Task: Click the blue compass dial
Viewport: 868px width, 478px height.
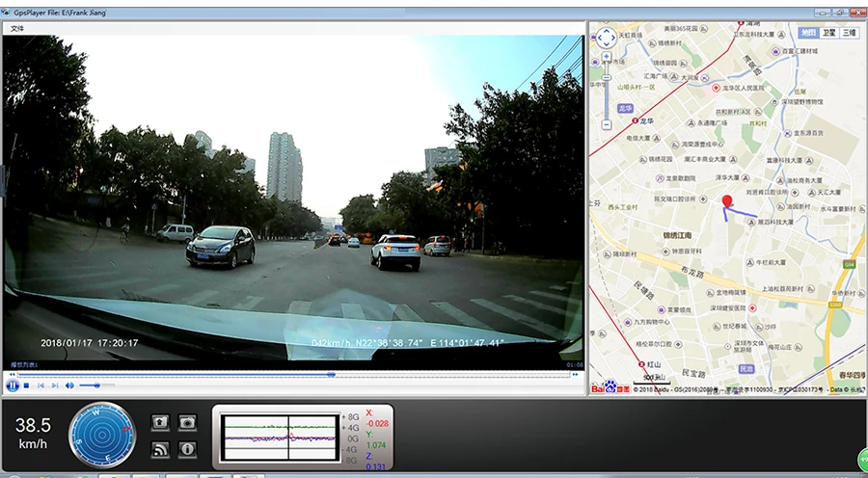Action: point(102,435)
